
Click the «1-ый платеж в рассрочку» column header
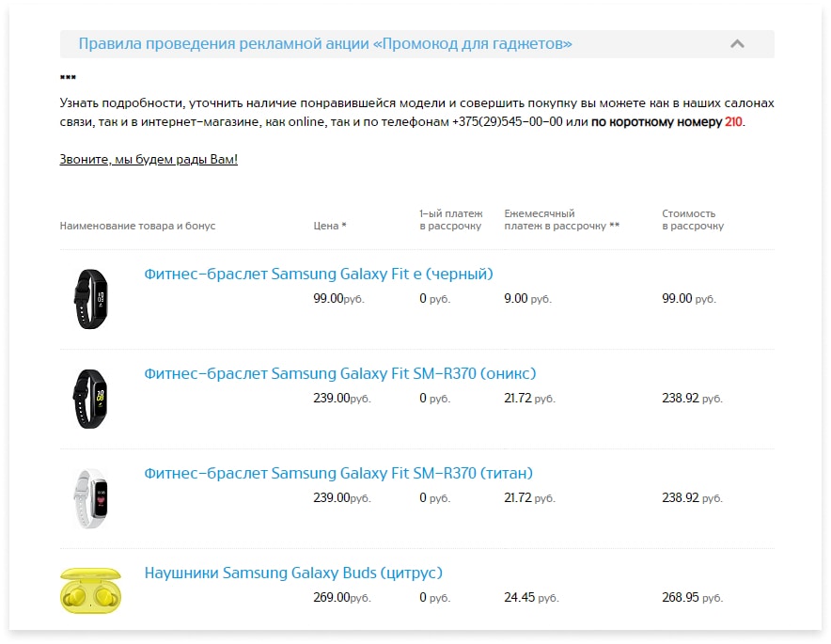tap(451, 220)
